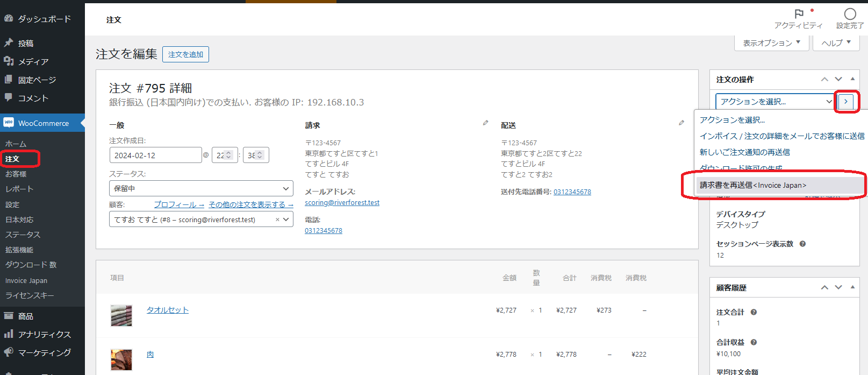Open the customer てすお てすと dropdown
868x375 pixels.
[x=201, y=220]
